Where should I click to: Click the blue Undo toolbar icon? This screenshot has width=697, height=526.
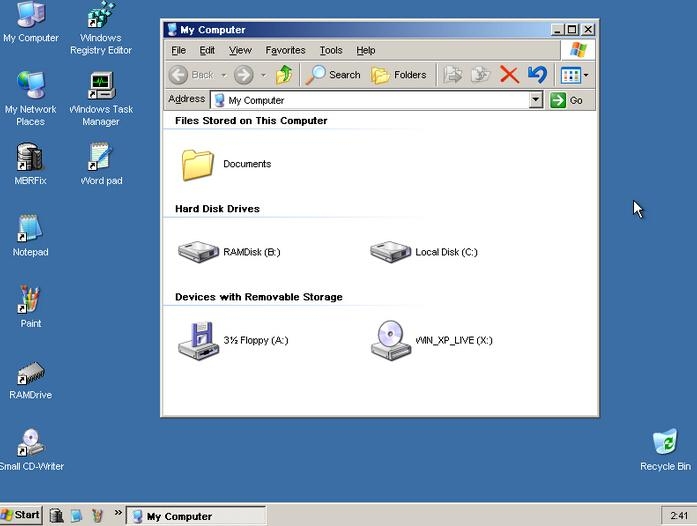tap(537, 75)
